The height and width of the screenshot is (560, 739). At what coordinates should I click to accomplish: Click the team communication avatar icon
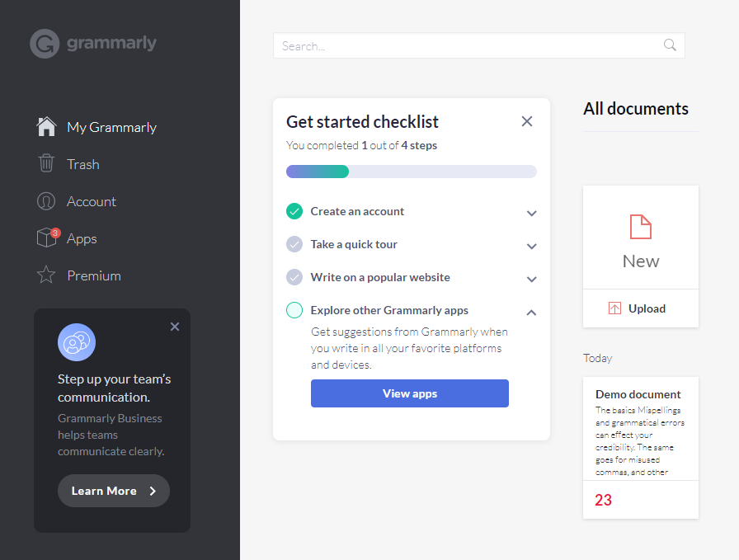pos(77,342)
